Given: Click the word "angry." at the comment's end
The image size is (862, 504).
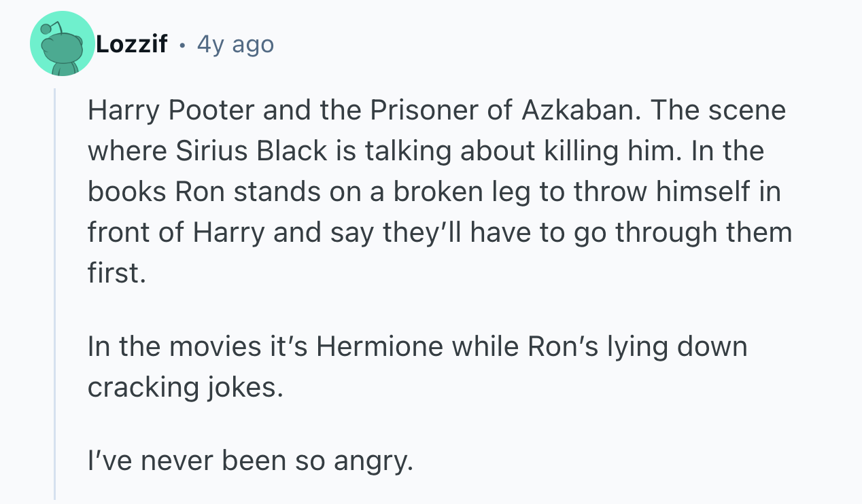Looking at the screenshot, I should click(x=373, y=461).
